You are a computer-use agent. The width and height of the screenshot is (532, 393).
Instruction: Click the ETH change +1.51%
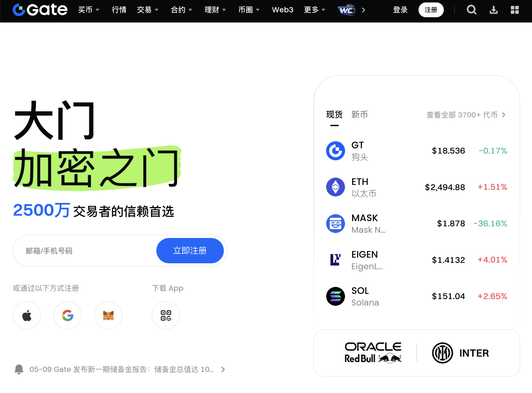coord(492,187)
